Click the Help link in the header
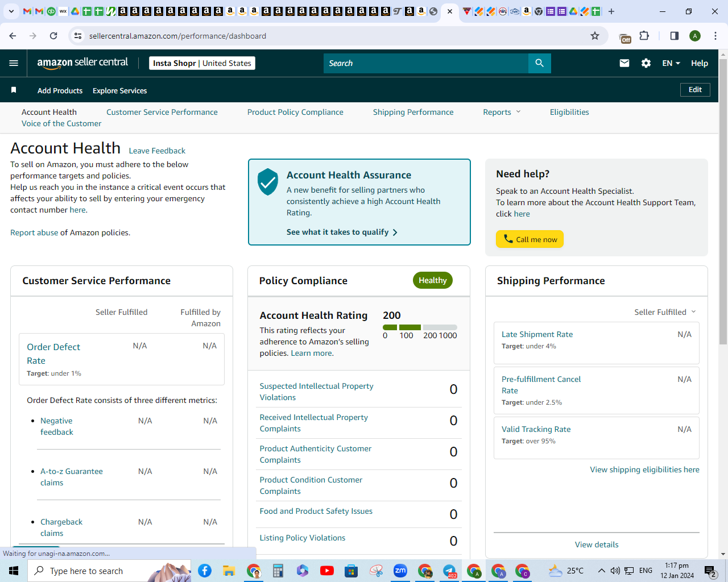 pos(700,63)
